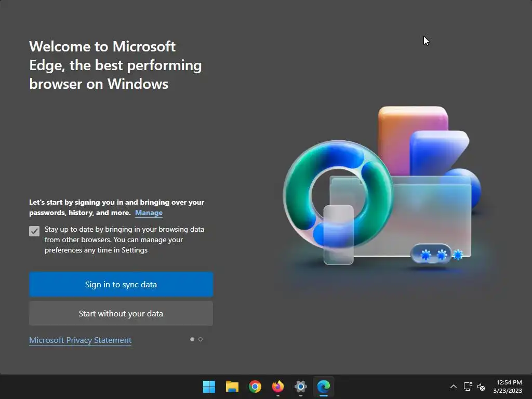Screen dimensions: 532x399
Task: Open the clock and date 12:54 PM
Action: (x=508, y=387)
